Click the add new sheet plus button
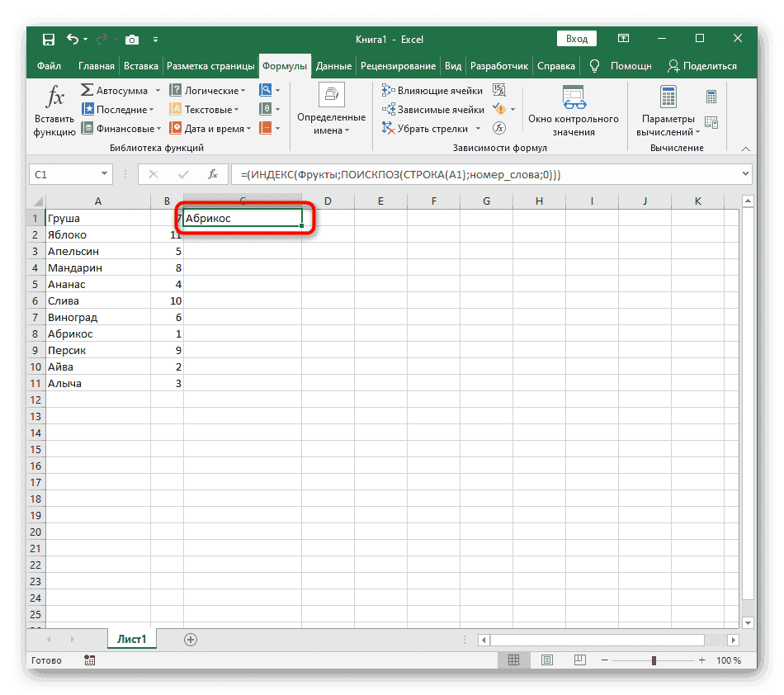 191,639
